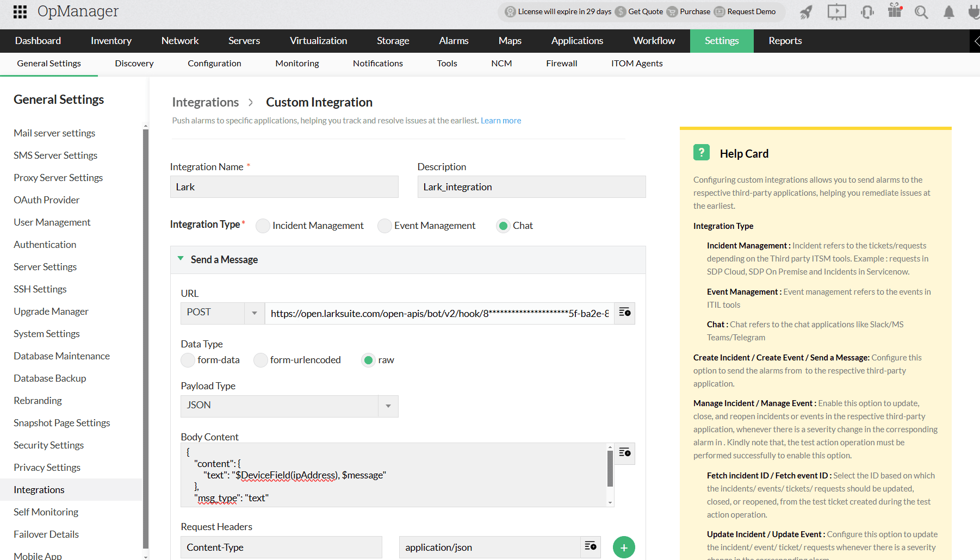Click the variable insert icon beside Body Content

point(624,453)
